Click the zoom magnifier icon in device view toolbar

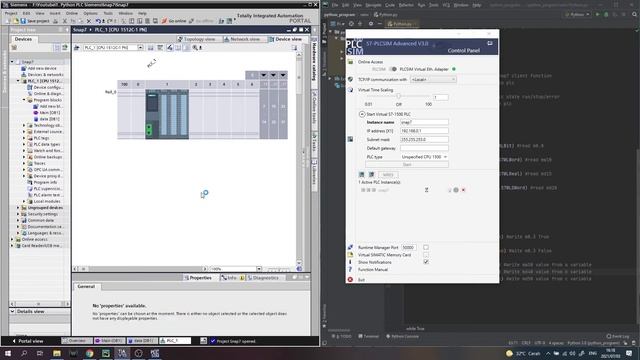click(x=195, y=48)
